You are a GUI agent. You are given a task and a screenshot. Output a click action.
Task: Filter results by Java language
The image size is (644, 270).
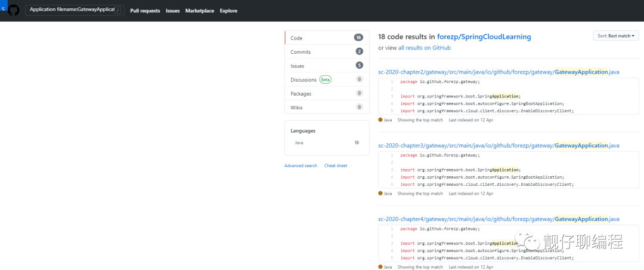[x=327, y=142]
